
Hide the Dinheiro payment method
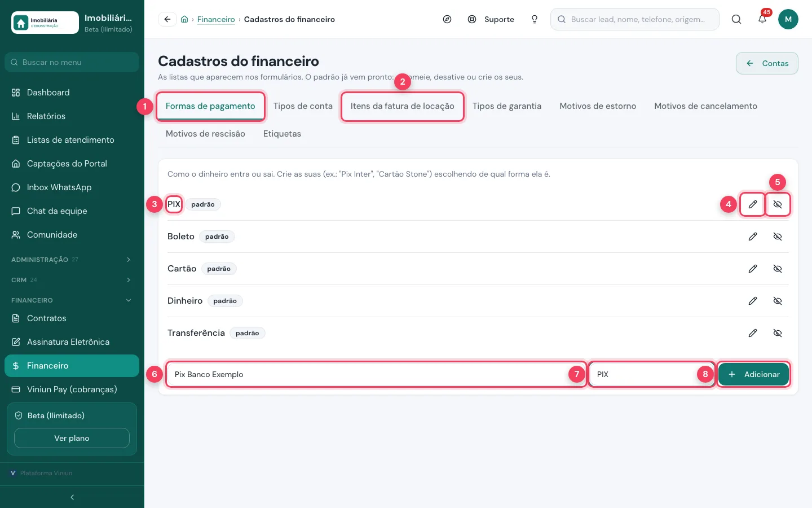tap(778, 301)
